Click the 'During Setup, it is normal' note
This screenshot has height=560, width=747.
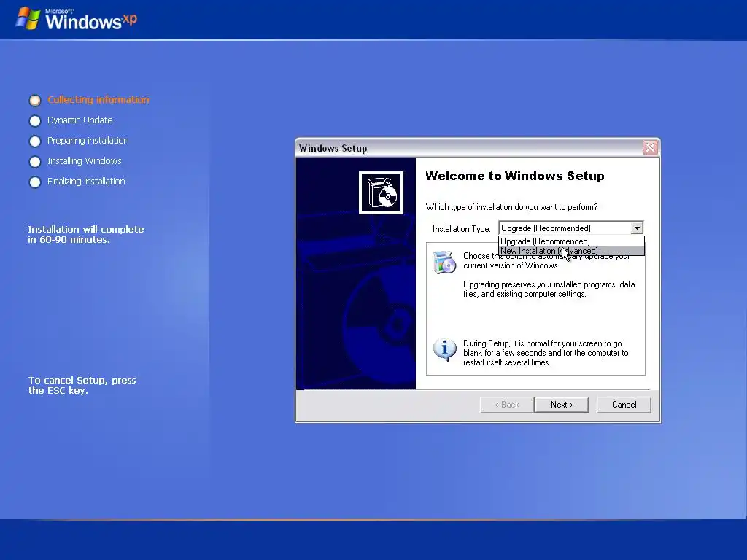[546, 353]
